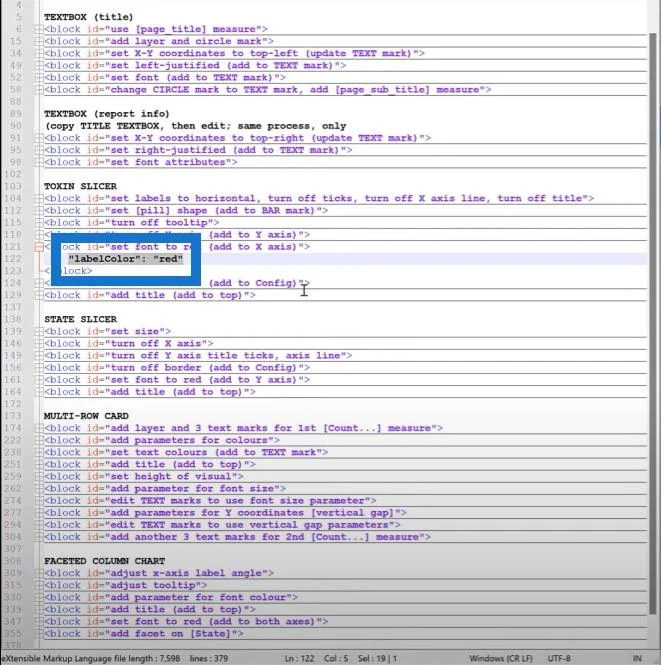Expand 'add parameters for Y coordinates' block
Viewport: 661px width, 665px height.
pos(39,513)
